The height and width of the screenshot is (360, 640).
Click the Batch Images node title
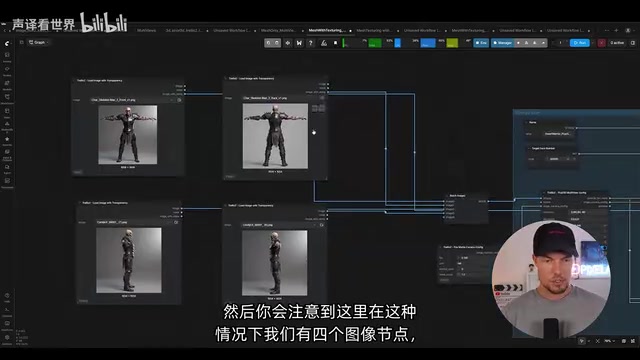coord(457,196)
